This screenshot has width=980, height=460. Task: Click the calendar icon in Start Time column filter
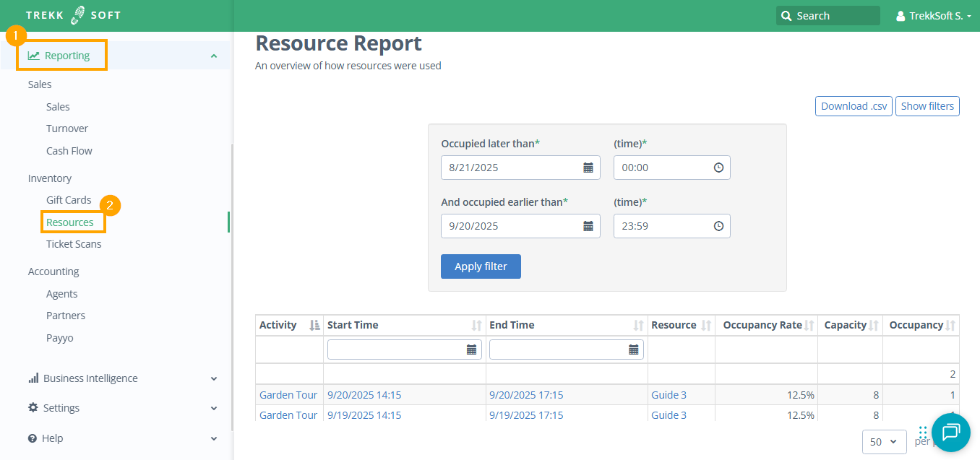click(471, 350)
